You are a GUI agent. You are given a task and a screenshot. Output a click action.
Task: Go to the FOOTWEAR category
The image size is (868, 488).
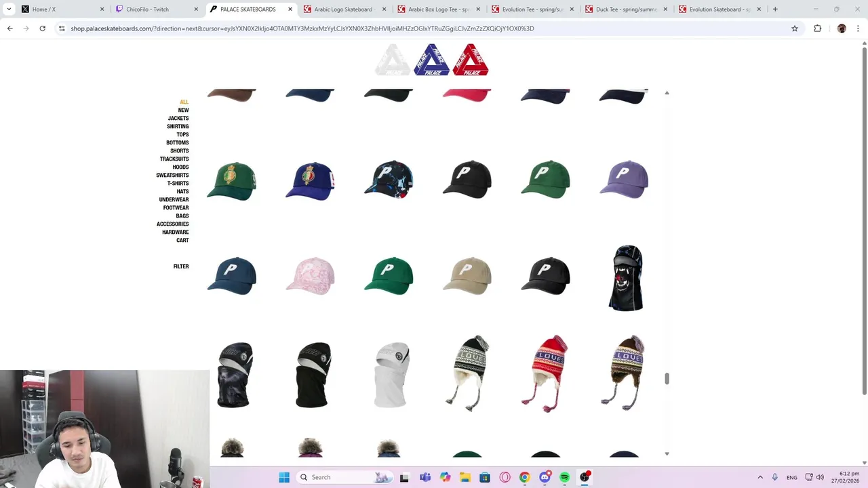pyautogui.click(x=176, y=208)
